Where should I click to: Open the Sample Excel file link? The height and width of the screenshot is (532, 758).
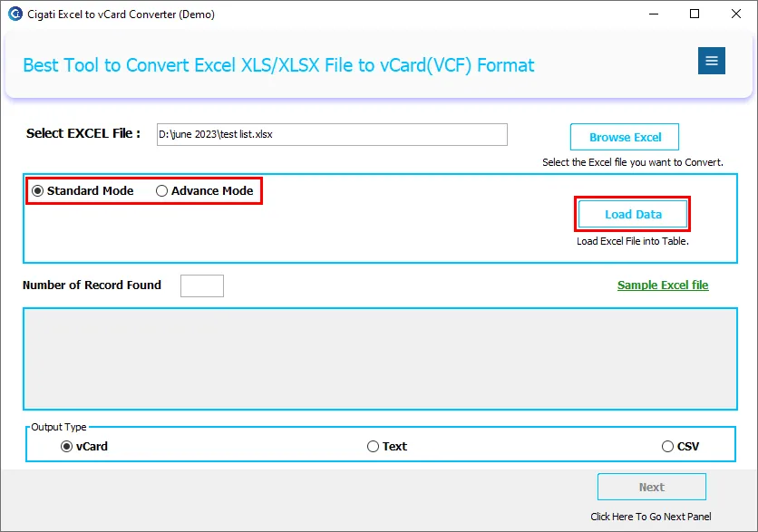(x=663, y=285)
